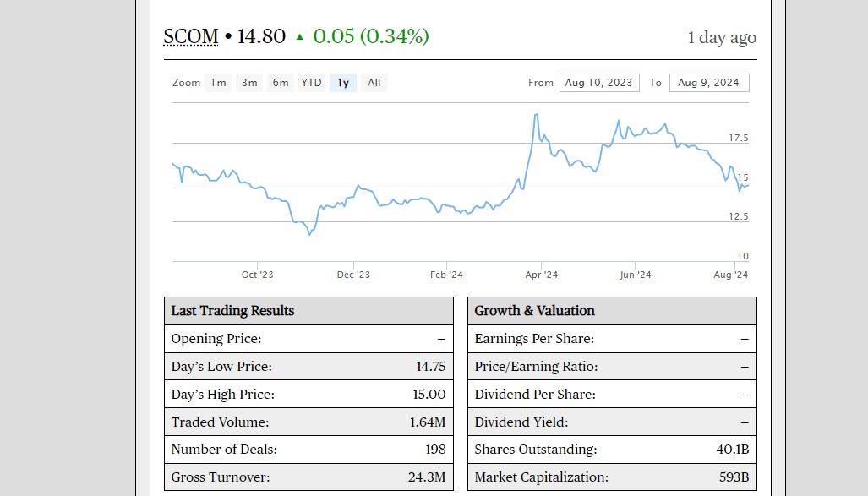Screen dimensions: 868x496
Task: Select the All zoom range
Action: point(373,82)
